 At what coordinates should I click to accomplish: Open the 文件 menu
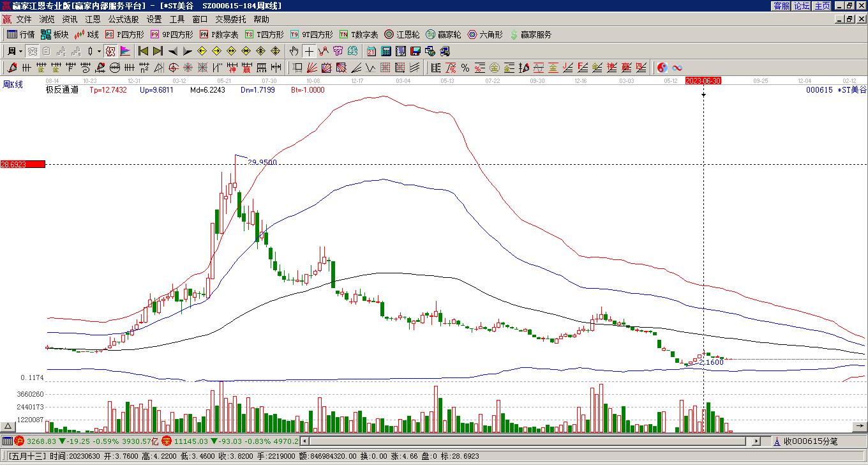coord(24,20)
